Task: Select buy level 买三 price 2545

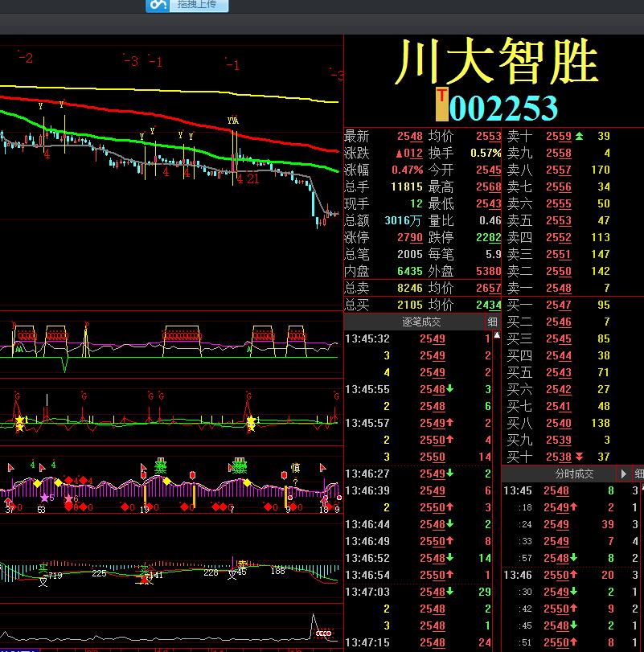Action: click(x=558, y=339)
